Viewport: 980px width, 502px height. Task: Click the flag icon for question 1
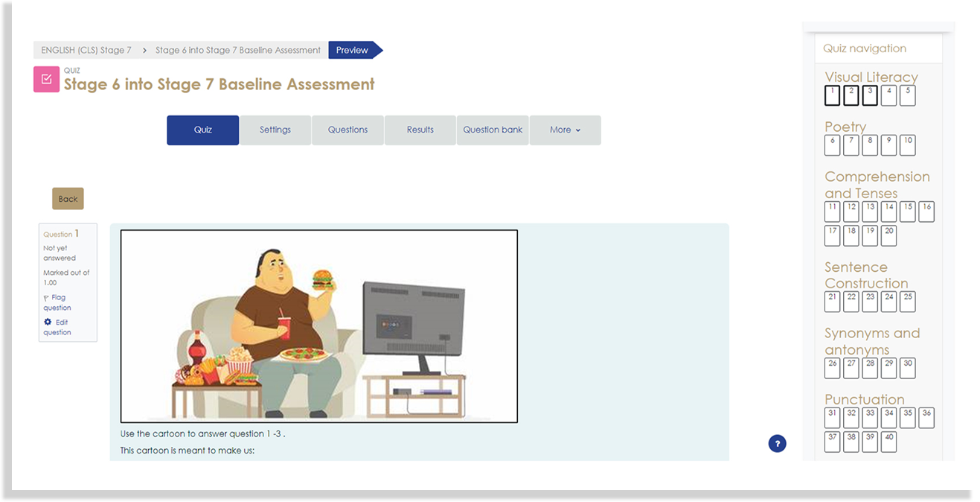pos(46,298)
